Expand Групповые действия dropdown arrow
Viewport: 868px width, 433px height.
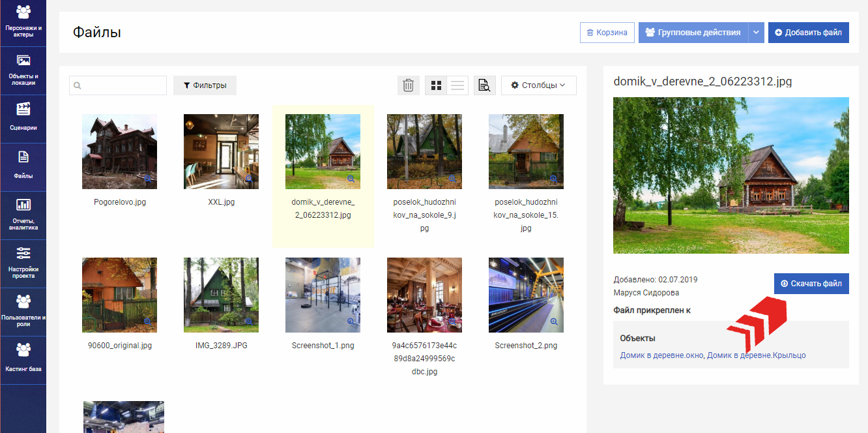[x=756, y=33]
